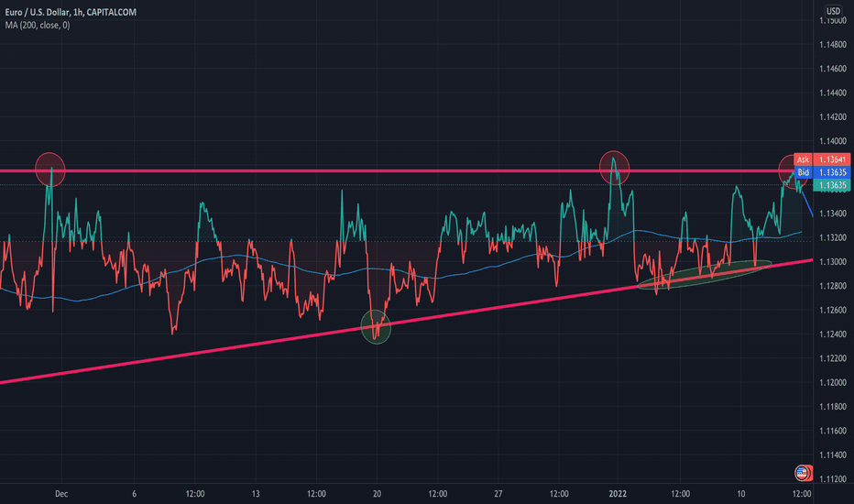
Task: Click the 1.11600 price axis label
Action: pos(833,431)
